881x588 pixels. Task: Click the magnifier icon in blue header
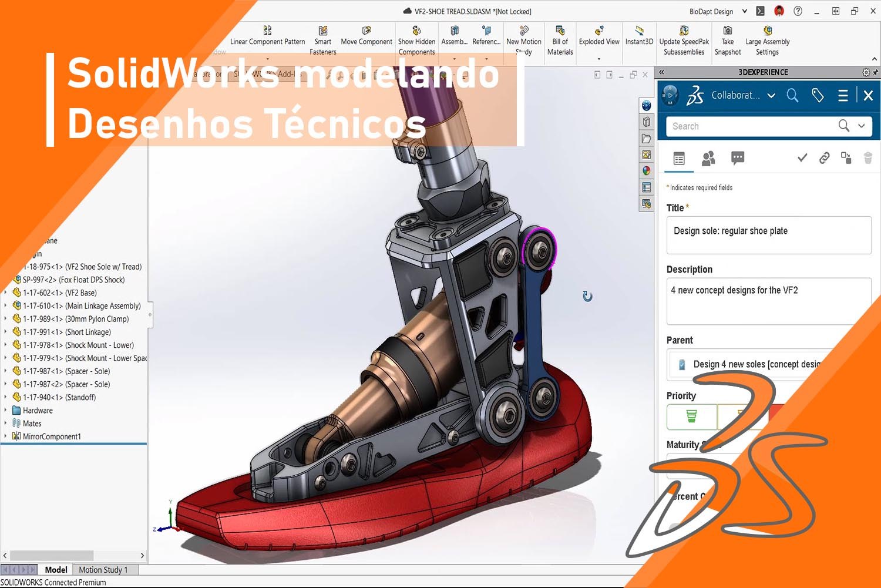pos(792,95)
